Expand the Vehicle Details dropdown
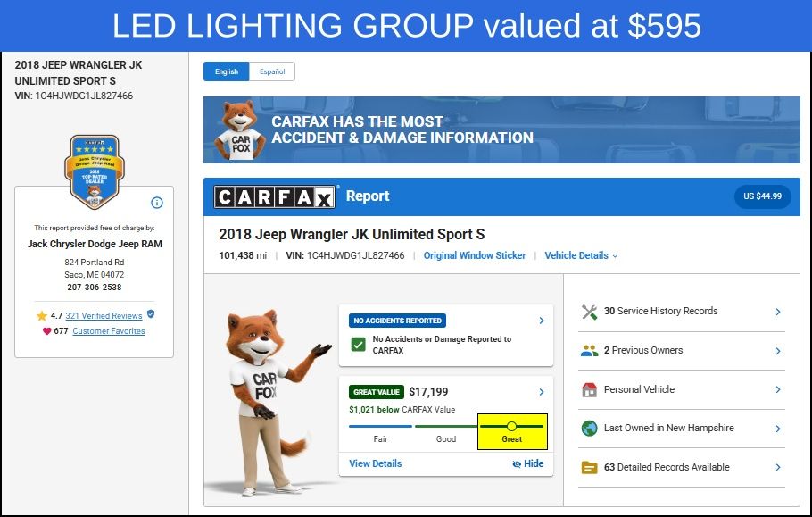The width and height of the screenshot is (812, 517). (581, 255)
